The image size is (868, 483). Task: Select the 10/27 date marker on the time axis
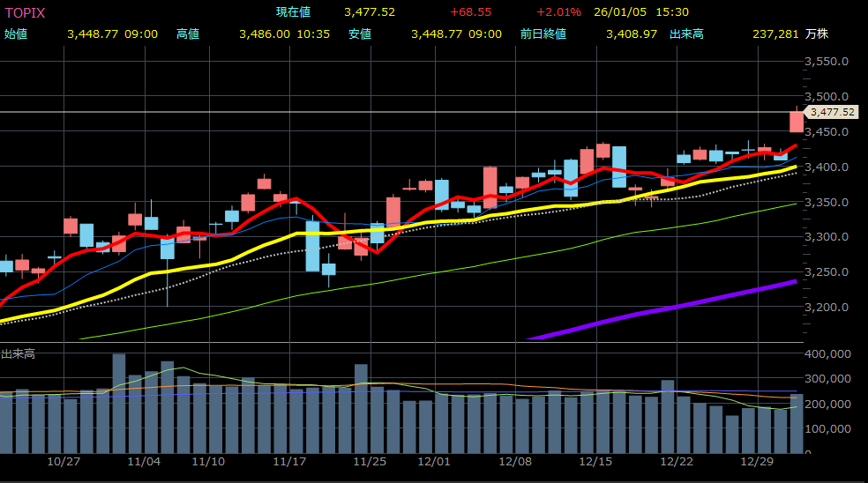(x=64, y=461)
